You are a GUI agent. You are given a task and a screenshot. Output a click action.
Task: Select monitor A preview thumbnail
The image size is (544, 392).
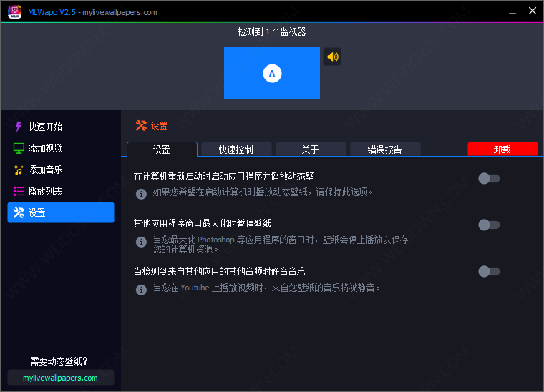(271, 73)
